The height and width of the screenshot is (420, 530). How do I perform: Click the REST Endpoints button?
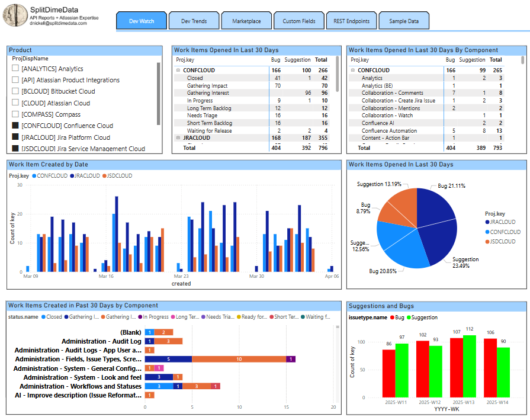pos(351,20)
